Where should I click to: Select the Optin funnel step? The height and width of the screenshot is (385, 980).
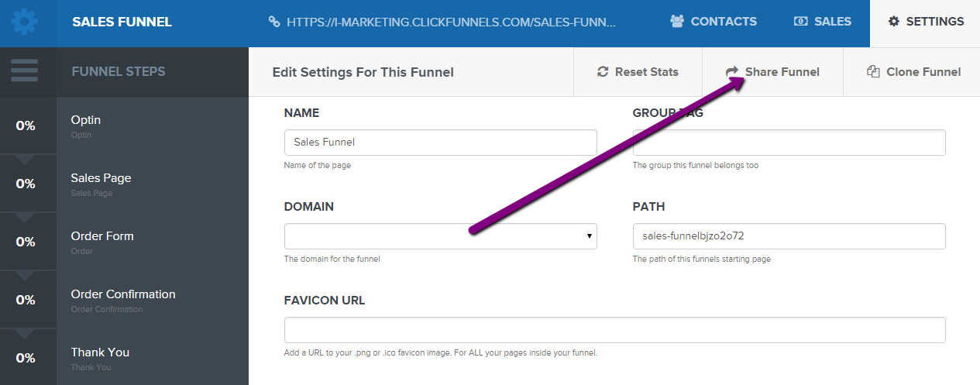(124, 125)
